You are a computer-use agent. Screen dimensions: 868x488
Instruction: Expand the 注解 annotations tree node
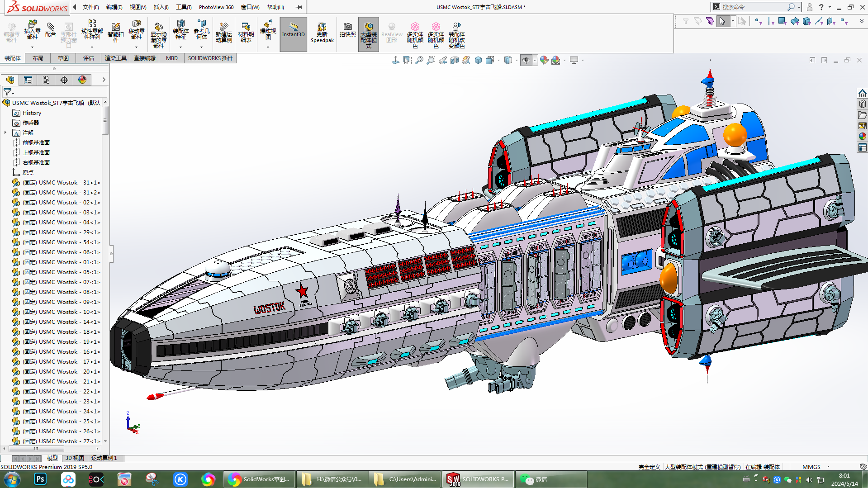[5, 133]
